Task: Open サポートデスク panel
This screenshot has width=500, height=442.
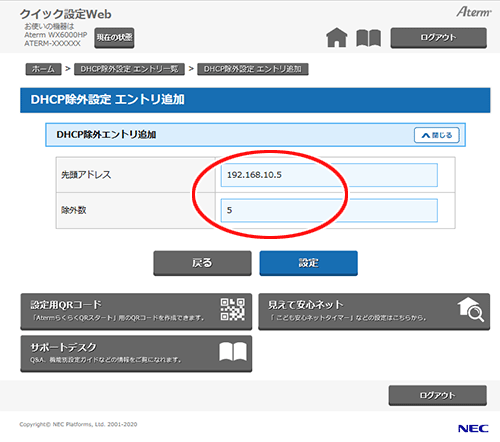Action: pos(136,354)
